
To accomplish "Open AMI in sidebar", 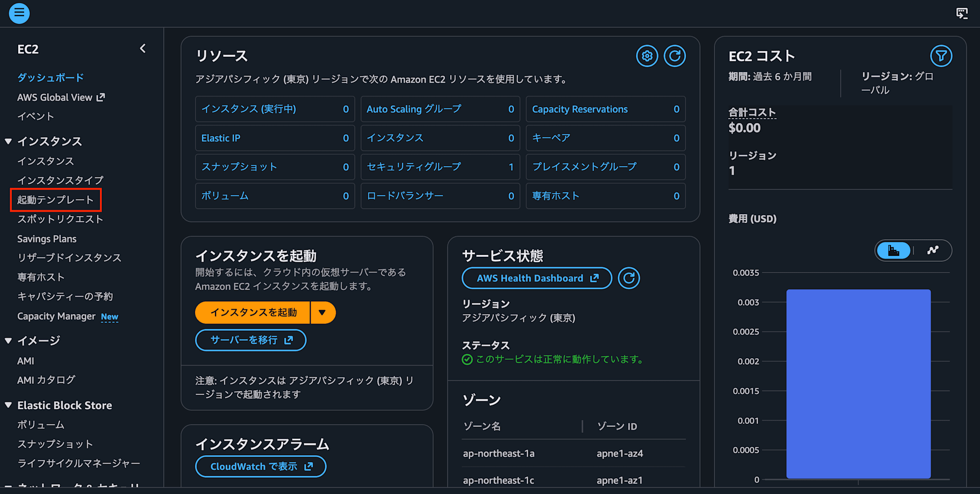I will click(x=25, y=361).
